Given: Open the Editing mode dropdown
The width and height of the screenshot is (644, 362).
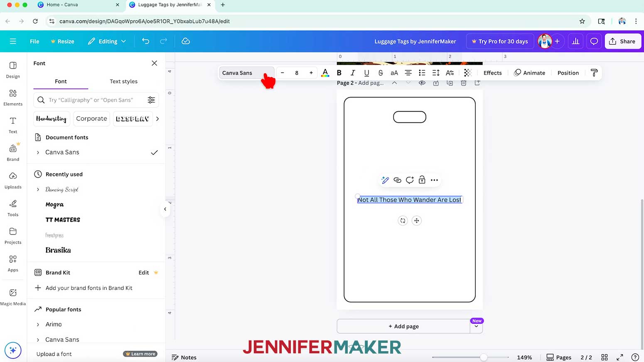Looking at the screenshot, I should click(107, 41).
